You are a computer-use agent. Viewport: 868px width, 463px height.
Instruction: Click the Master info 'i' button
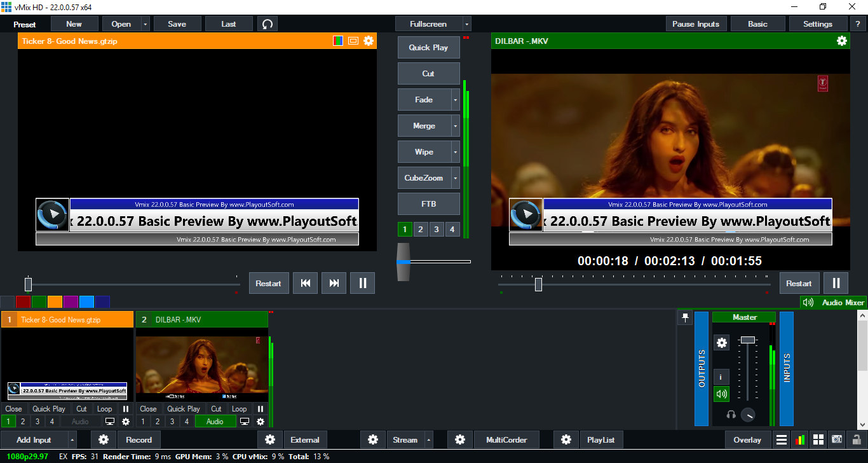click(722, 377)
